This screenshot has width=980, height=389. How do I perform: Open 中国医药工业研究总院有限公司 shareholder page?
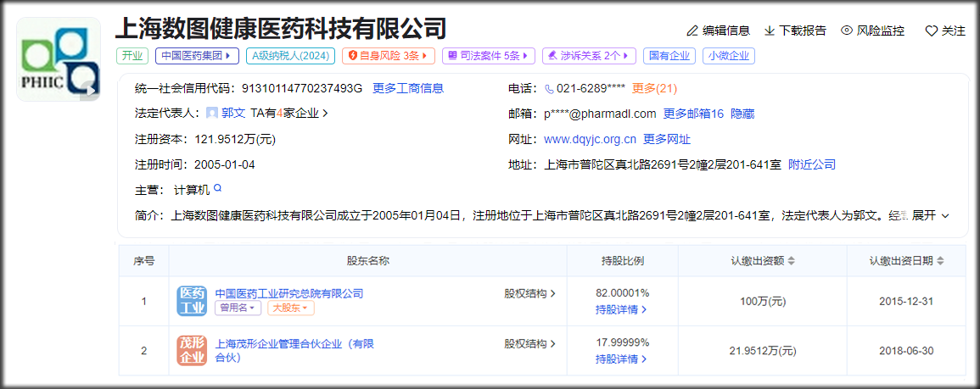click(288, 293)
